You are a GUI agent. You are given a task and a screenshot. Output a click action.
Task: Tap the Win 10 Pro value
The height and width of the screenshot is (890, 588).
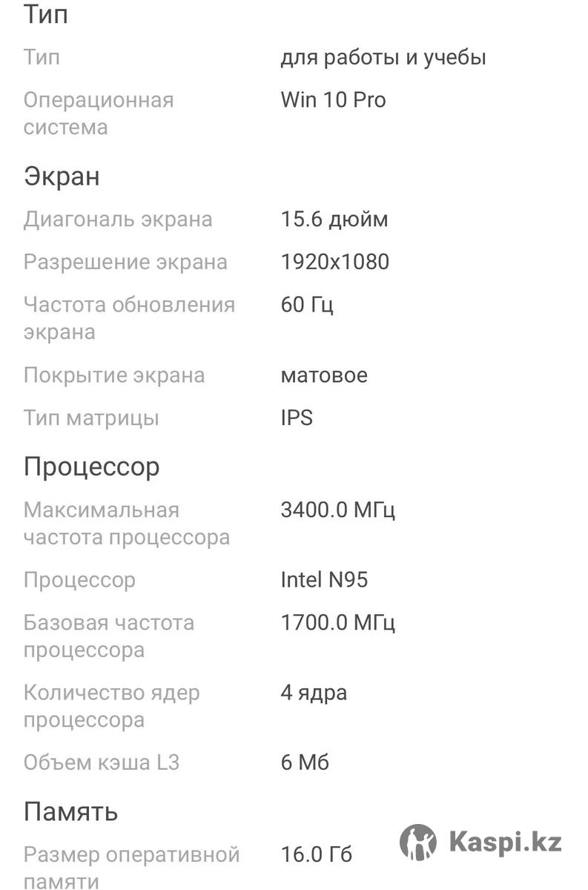(x=334, y=99)
